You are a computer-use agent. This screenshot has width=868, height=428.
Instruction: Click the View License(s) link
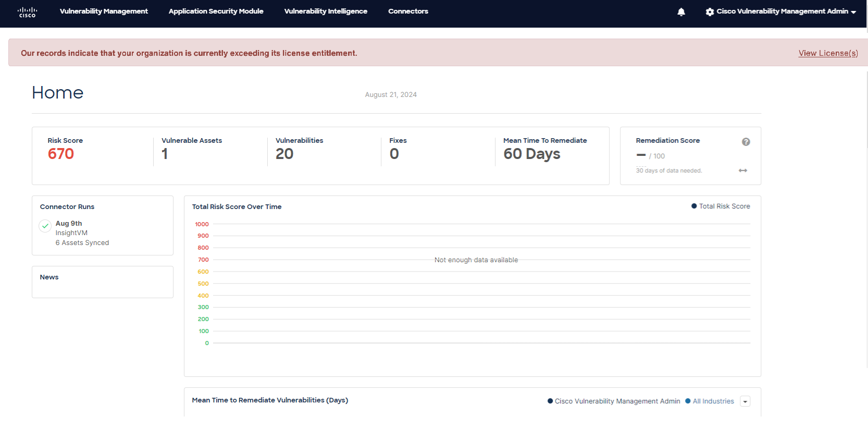point(828,53)
